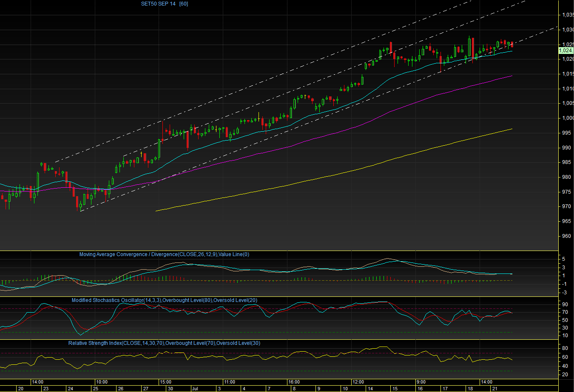The image size is (574, 392).
Task: Click the highlighted current price tag 1,024
Action: [x=566, y=50]
